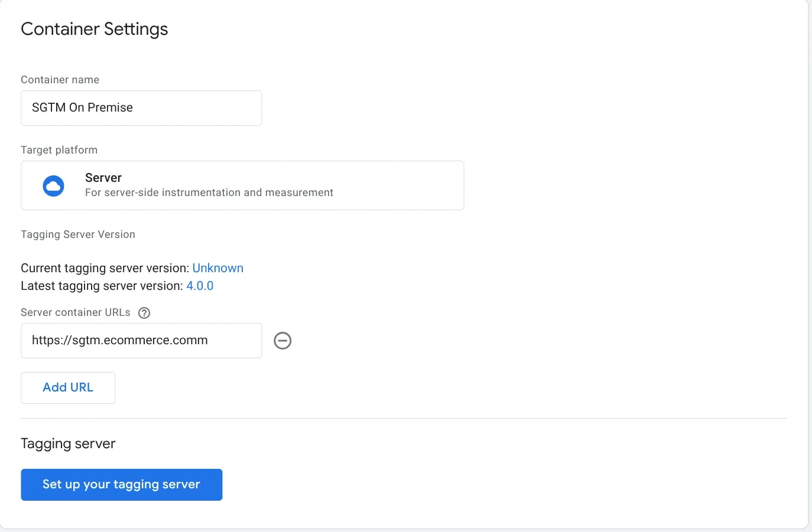The width and height of the screenshot is (812, 532).
Task: Select the target platform option labeled Server
Action: [242, 185]
